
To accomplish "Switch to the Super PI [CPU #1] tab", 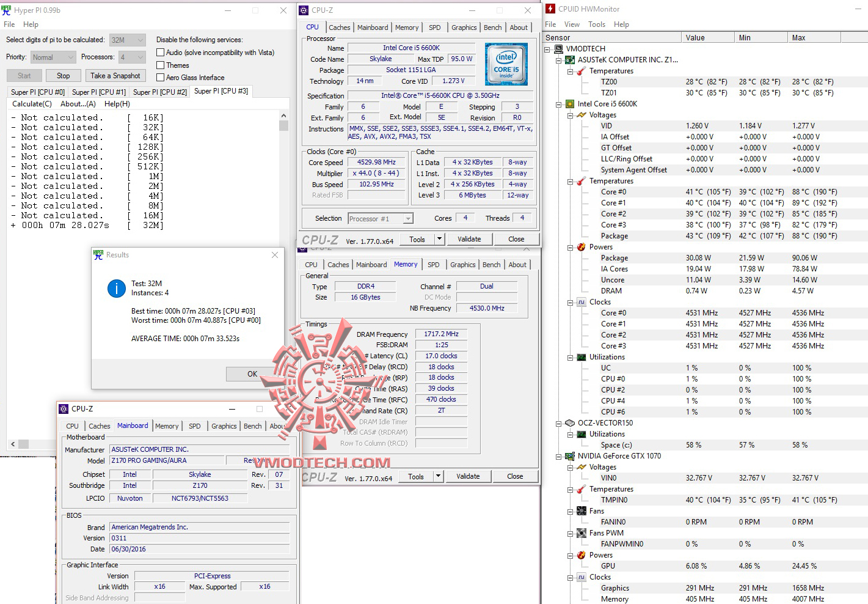I will coord(98,92).
